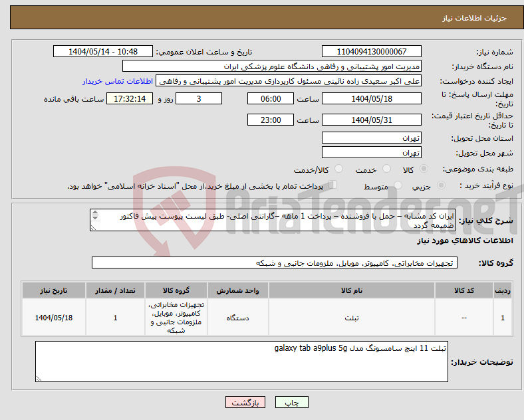
Task: Click the گروه کالا field
Action: [x=275, y=262]
